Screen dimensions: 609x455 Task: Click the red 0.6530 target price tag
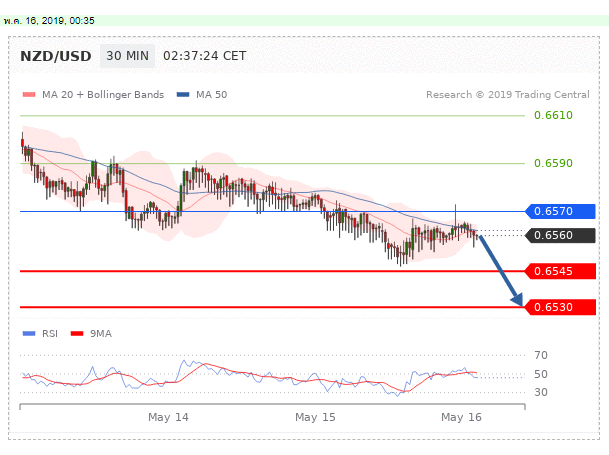[560, 307]
